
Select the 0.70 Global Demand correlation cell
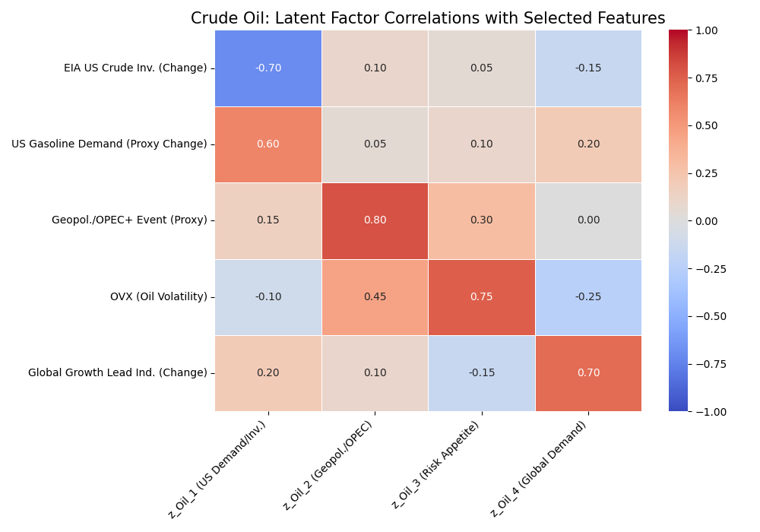(588, 372)
